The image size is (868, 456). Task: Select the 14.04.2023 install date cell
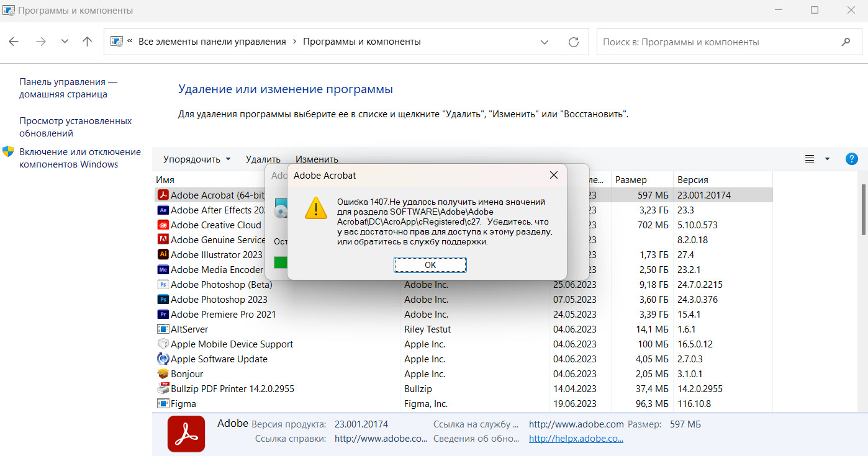click(575, 389)
